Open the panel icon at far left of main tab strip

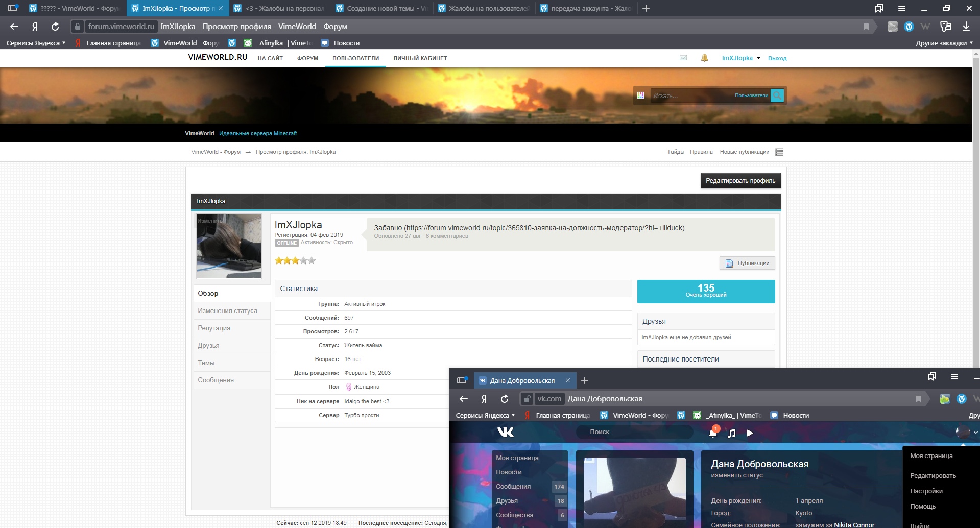[13, 8]
